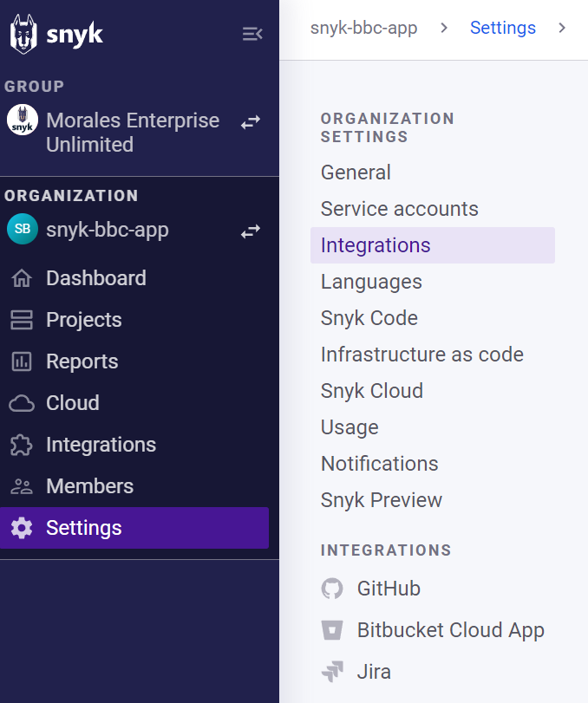Click Morales Enterprise Unlimited group name

[x=133, y=133]
